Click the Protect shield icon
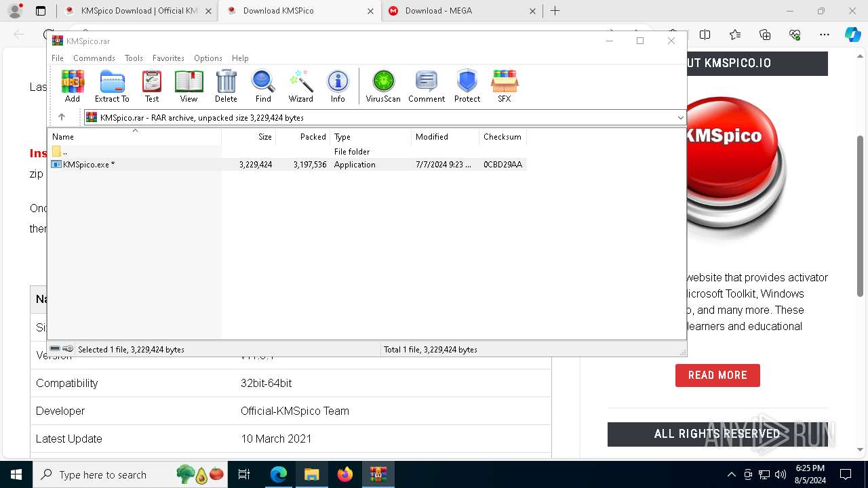The height and width of the screenshot is (488, 868). pyautogui.click(x=467, y=86)
